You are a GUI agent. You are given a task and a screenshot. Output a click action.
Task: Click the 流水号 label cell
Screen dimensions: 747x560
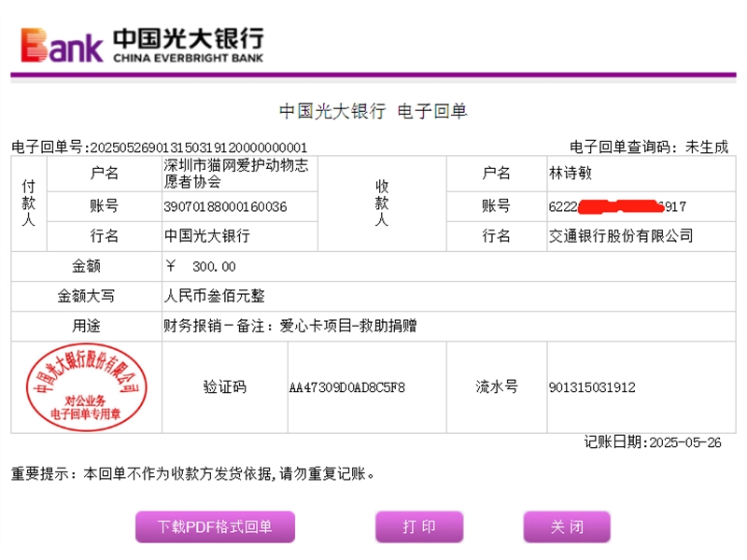(497, 387)
